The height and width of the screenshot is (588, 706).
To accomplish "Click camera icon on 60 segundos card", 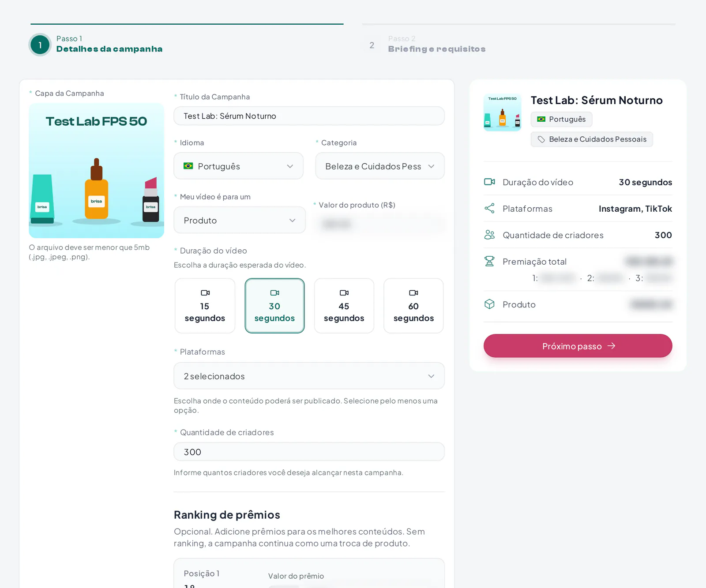I will [x=413, y=293].
